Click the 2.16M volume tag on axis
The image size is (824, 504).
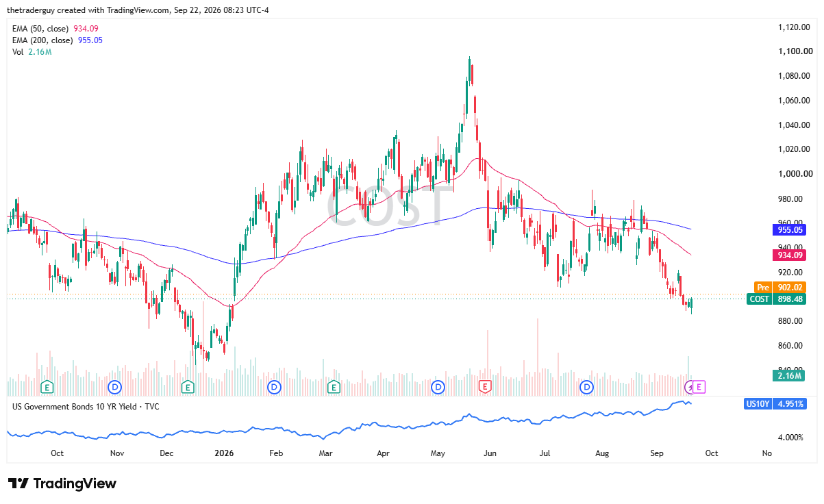(789, 375)
